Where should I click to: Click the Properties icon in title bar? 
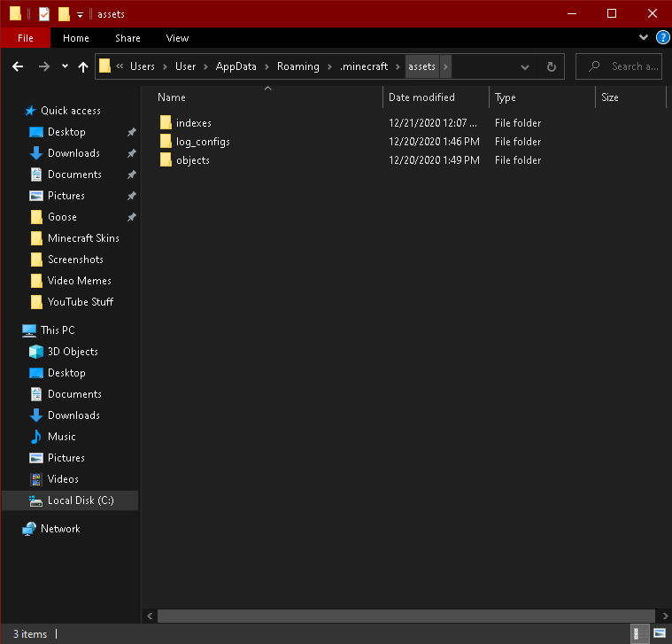point(43,13)
